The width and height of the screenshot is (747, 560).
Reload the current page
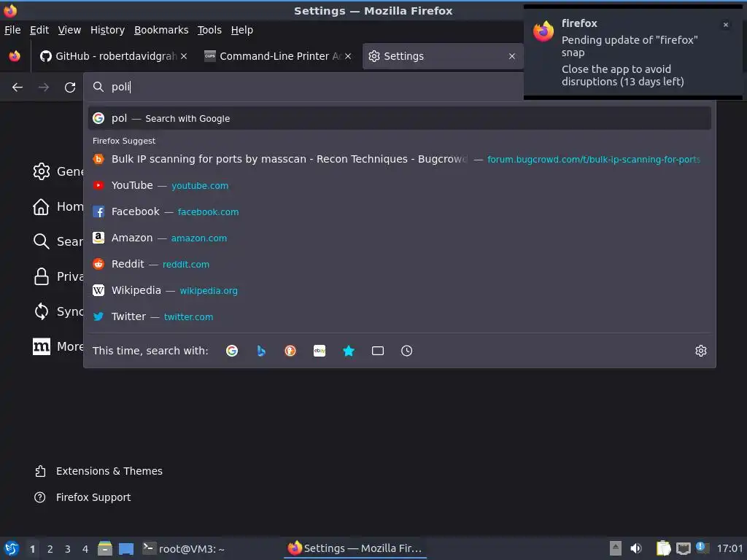click(70, 87)
